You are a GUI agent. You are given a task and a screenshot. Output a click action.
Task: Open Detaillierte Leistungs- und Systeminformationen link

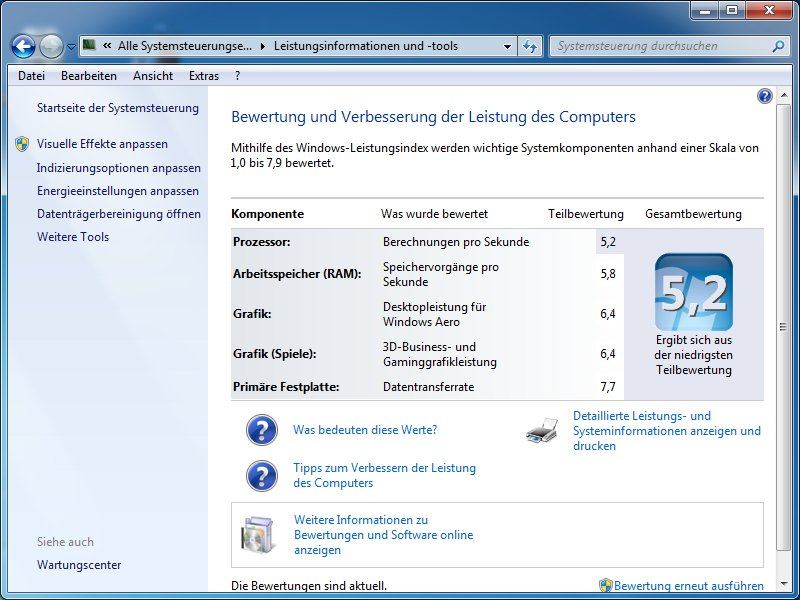coord(667,431)
